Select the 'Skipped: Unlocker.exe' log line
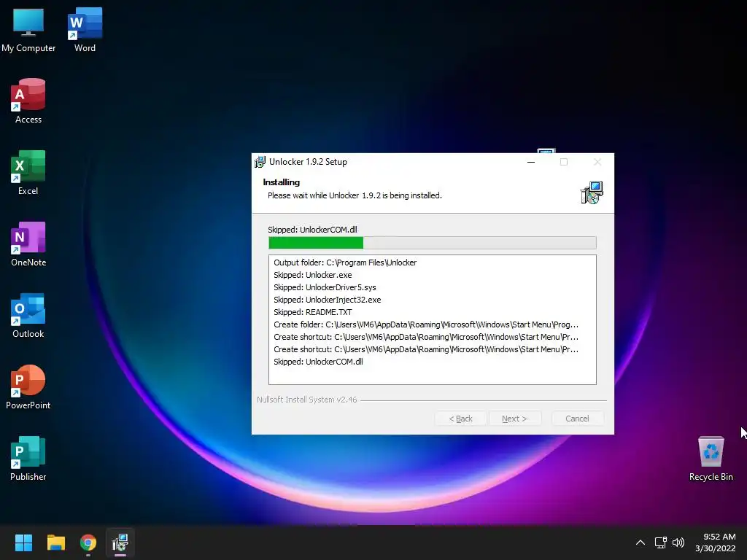 click(312, 275)
